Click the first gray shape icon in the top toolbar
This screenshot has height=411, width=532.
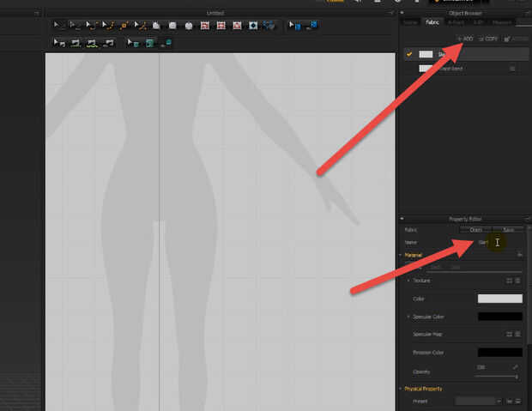coord(157,26)
